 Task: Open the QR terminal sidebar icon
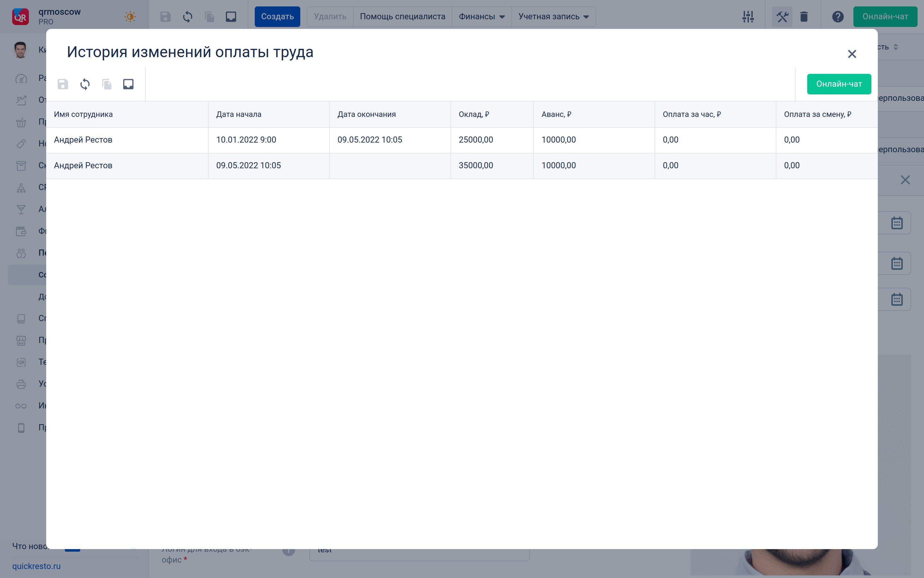21,362
